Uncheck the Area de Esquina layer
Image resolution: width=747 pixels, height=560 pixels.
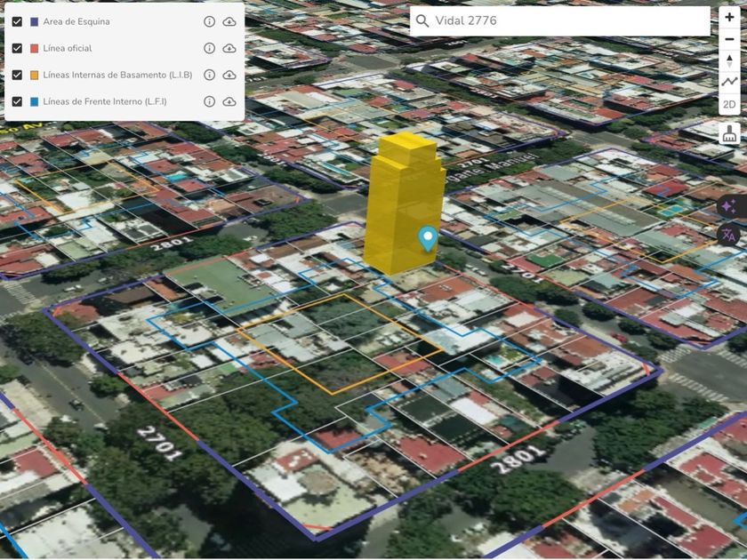[17, 21]
